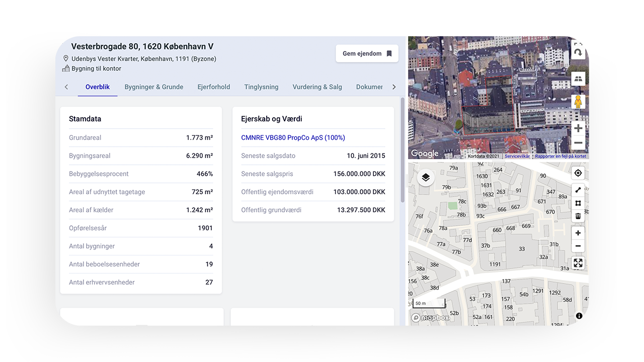Rotate the Google aerial view
Screen dimensions: 644x362
coord(578,52)
